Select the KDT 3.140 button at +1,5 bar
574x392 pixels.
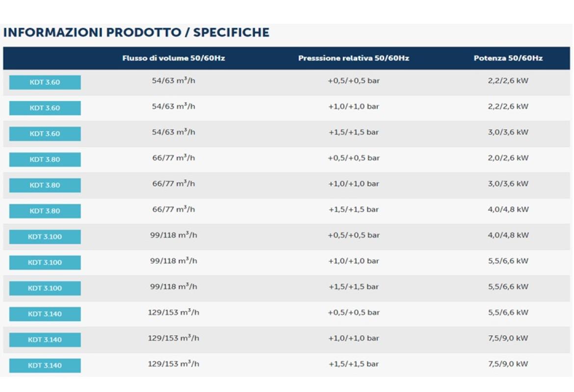[x=45, y=365]
